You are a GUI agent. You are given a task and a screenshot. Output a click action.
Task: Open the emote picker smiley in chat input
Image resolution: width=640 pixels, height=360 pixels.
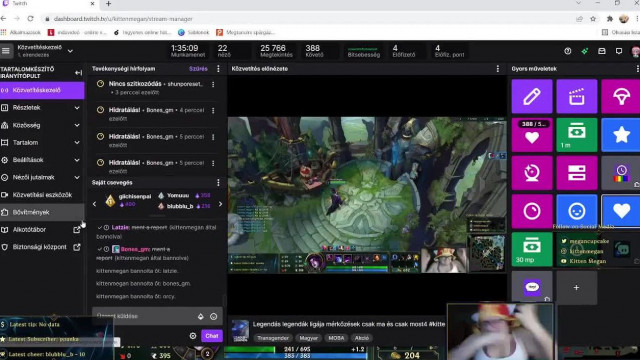(213, 316)
